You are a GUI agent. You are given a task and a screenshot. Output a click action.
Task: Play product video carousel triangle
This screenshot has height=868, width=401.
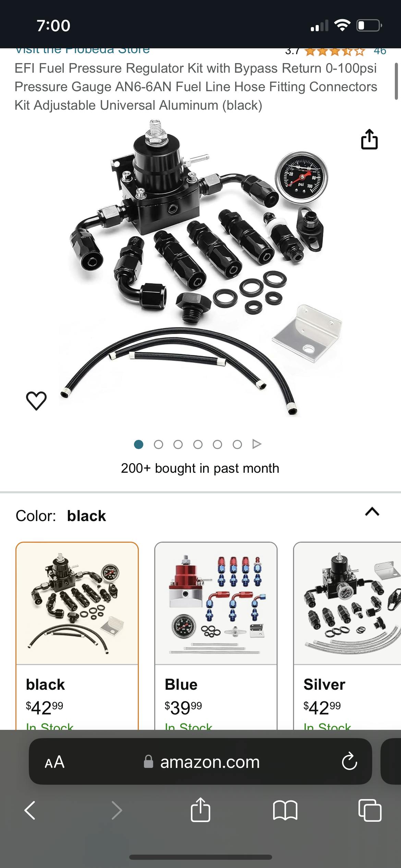click(257, 444)
